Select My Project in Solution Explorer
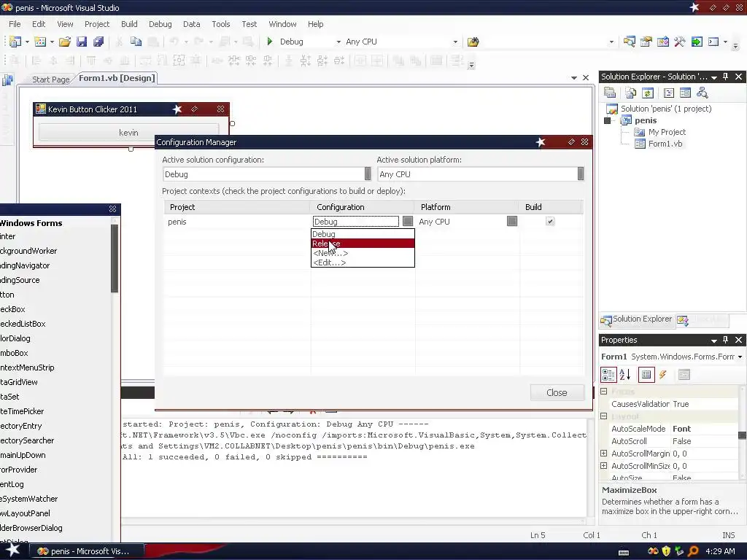This screenshot has width=747, height=560. click(667, 132)
